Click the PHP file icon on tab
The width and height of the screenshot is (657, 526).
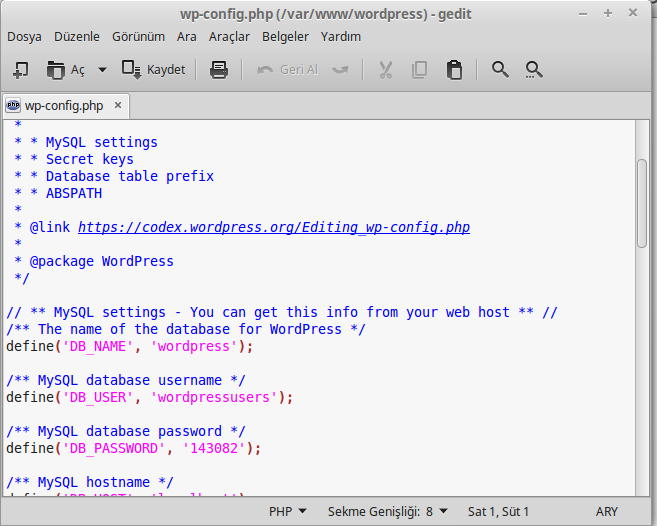pyautogui.click(x=13, y=105)
